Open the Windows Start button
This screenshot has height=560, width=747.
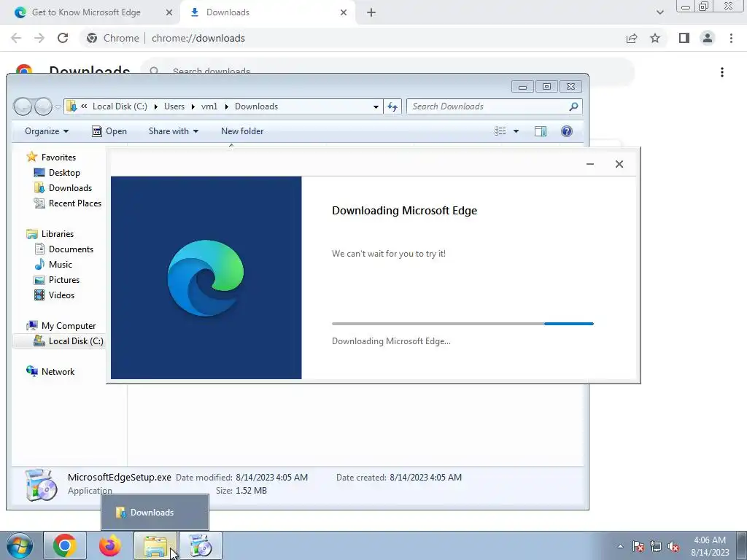20,545
